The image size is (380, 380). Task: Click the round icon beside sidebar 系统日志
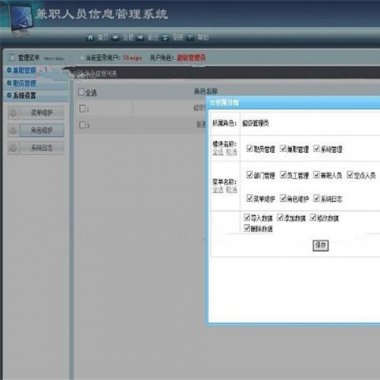click(x=13, y=148)
